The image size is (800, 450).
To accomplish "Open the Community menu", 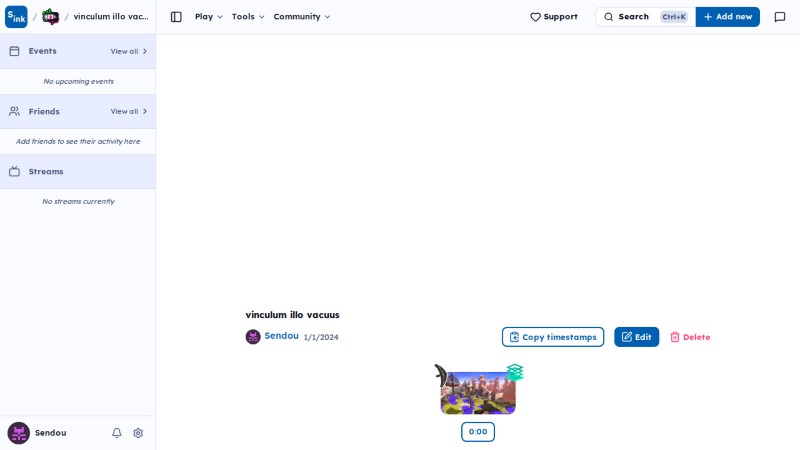I will click(x=302, y=16).
